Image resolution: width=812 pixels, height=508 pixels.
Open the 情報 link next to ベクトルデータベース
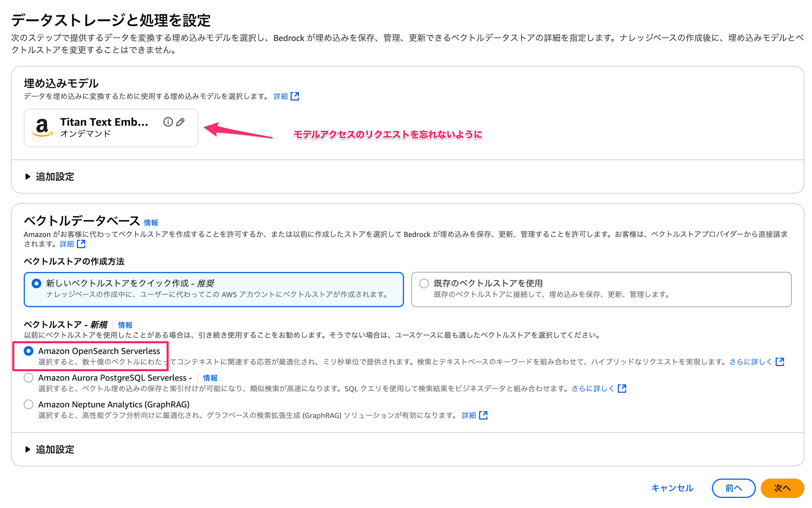pos(151,223)
